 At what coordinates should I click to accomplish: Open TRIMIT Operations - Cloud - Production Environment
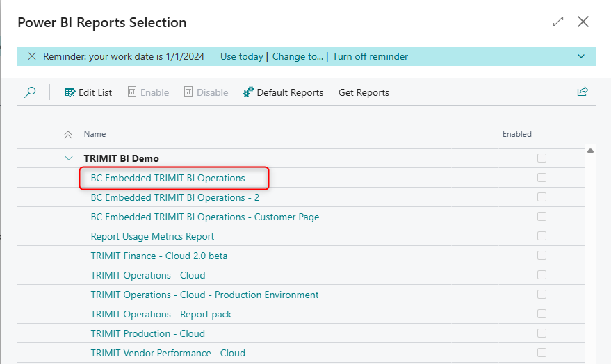(x=204, y=295)
